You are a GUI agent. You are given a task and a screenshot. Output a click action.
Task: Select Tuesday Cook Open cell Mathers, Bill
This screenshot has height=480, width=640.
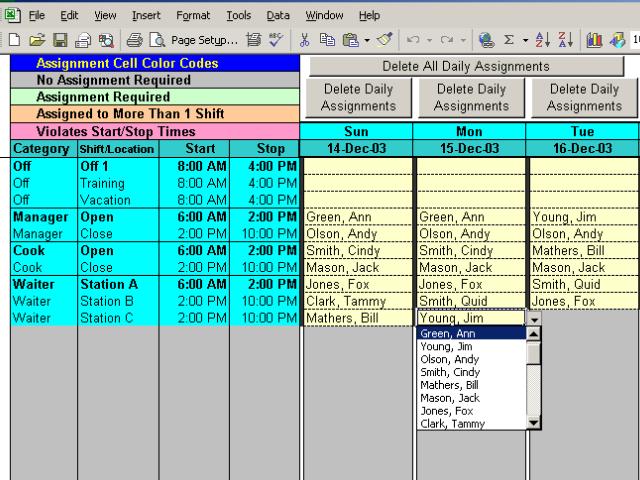coord(584,250)
